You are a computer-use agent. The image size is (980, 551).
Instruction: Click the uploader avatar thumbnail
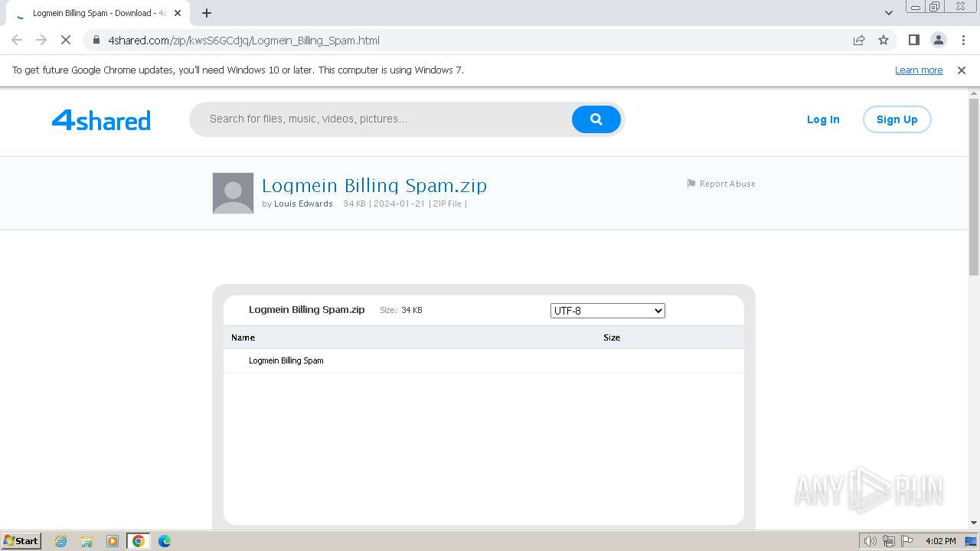233,193
